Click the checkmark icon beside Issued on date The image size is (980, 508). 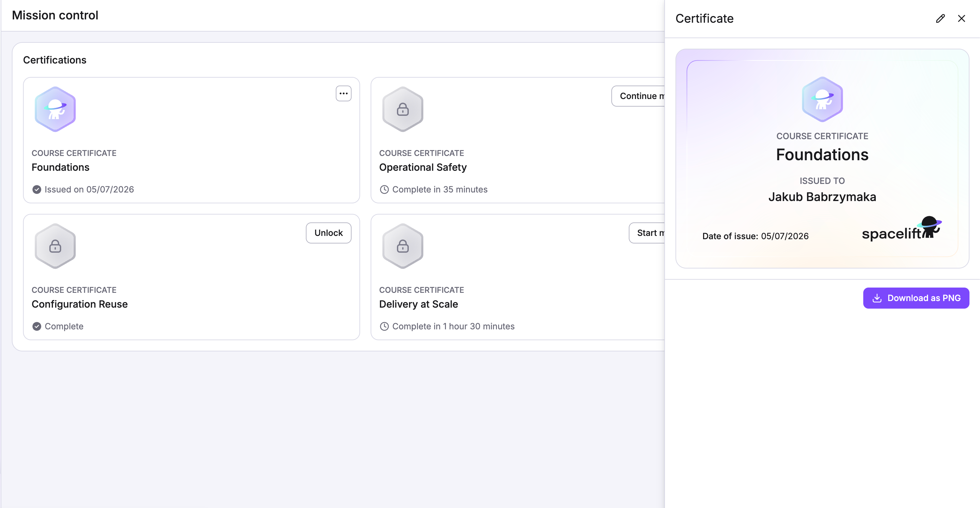pos(37,190)
